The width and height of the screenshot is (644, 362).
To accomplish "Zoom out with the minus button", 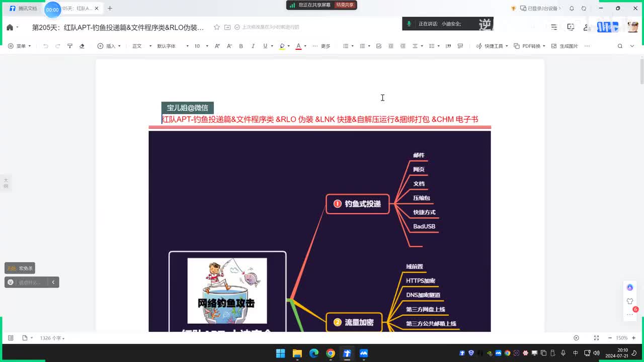I will coord(610,338).
